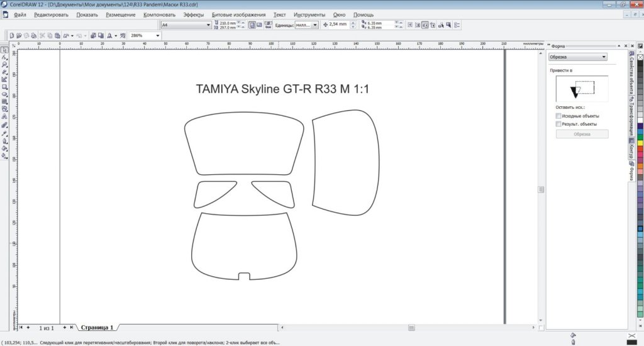Toggle landscape page orientation button
Image resolution: width=644 pixels, height=346 pixels.
259,25
